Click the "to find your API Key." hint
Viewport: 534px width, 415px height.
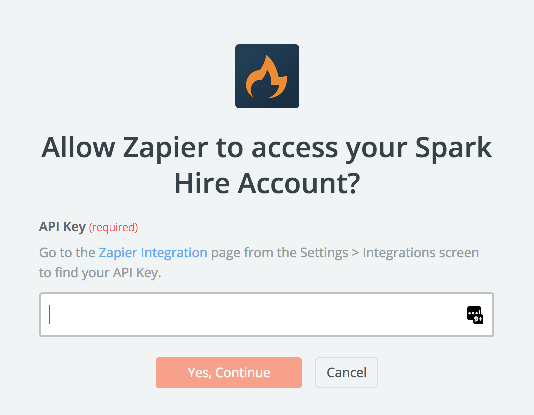100,273
